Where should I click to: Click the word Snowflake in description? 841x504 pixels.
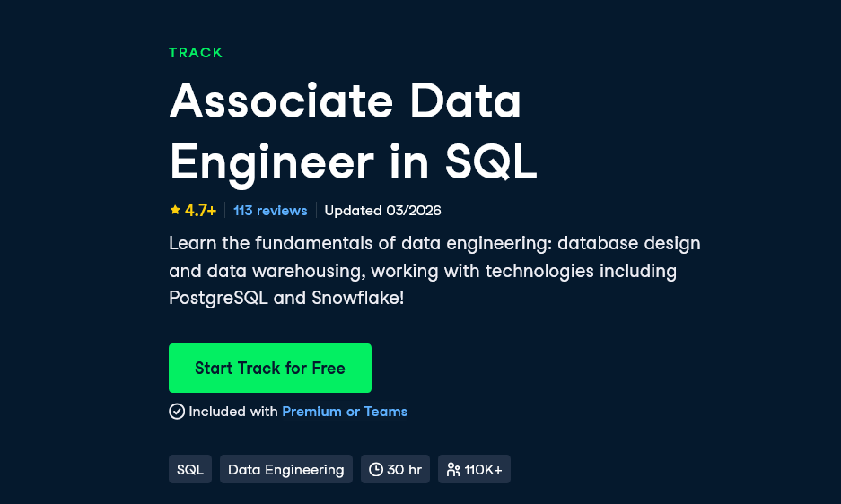point(355,298)
